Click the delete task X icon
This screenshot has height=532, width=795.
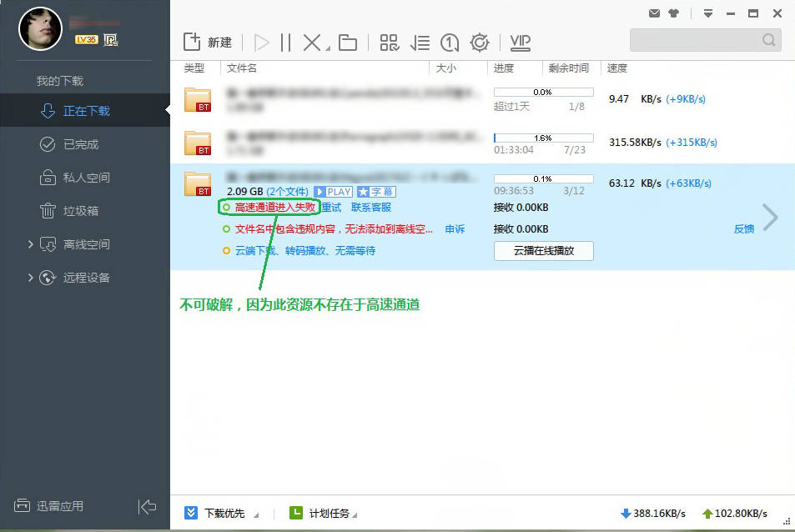(312, 43)
